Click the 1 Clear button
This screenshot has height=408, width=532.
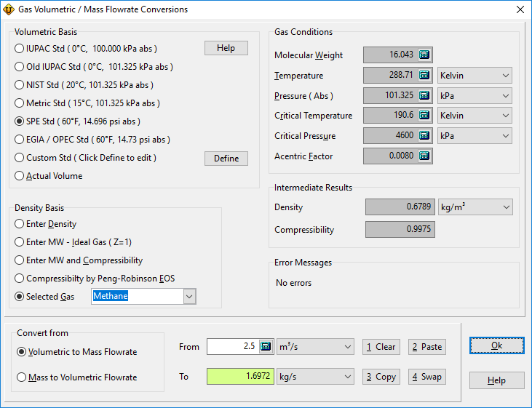pyautogui.click(x=381, y=347)
